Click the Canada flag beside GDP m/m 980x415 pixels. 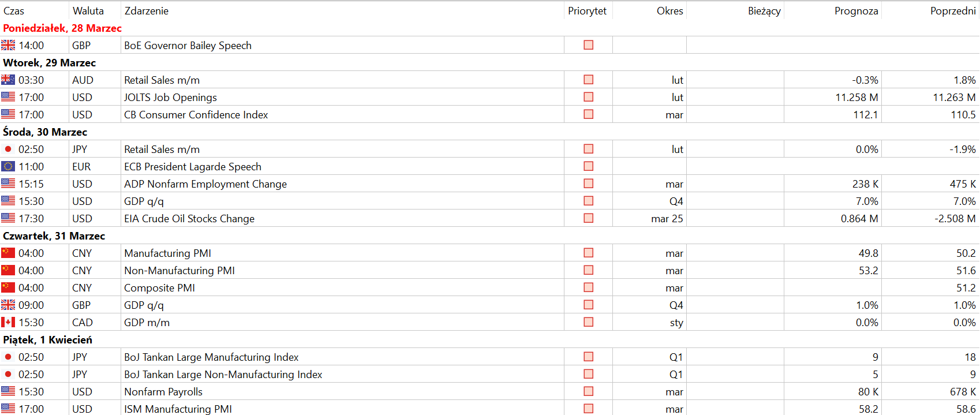click(8, 322)
